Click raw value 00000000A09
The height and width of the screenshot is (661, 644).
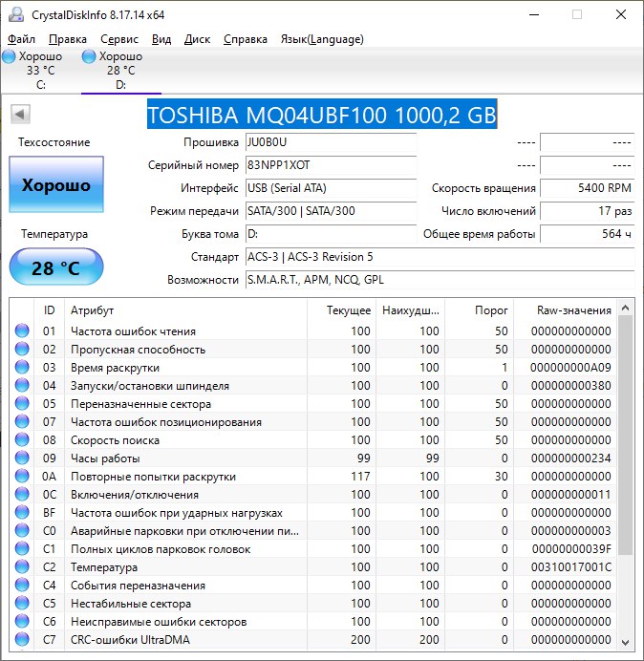pos(570,367)
